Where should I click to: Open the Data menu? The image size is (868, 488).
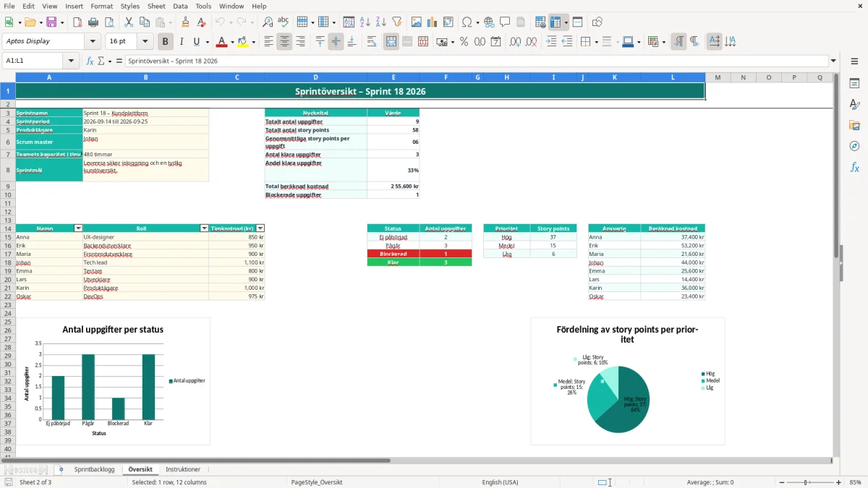coord(180,6)
